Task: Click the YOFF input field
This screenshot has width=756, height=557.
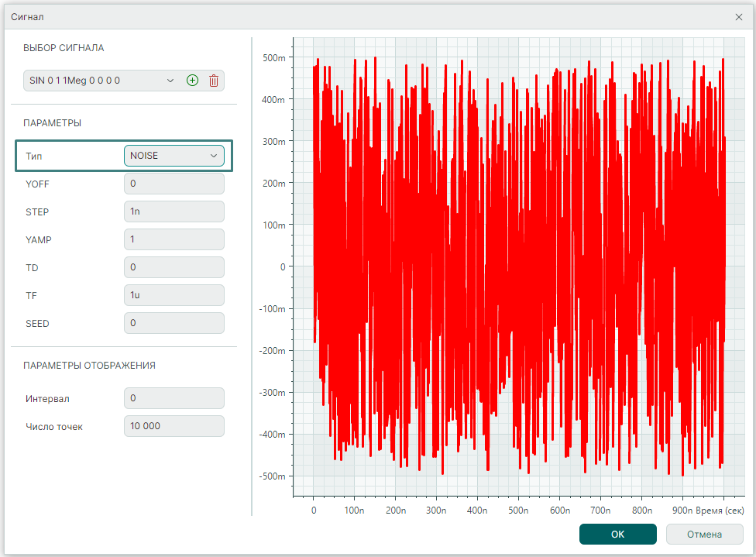Action: click(174, 184)
